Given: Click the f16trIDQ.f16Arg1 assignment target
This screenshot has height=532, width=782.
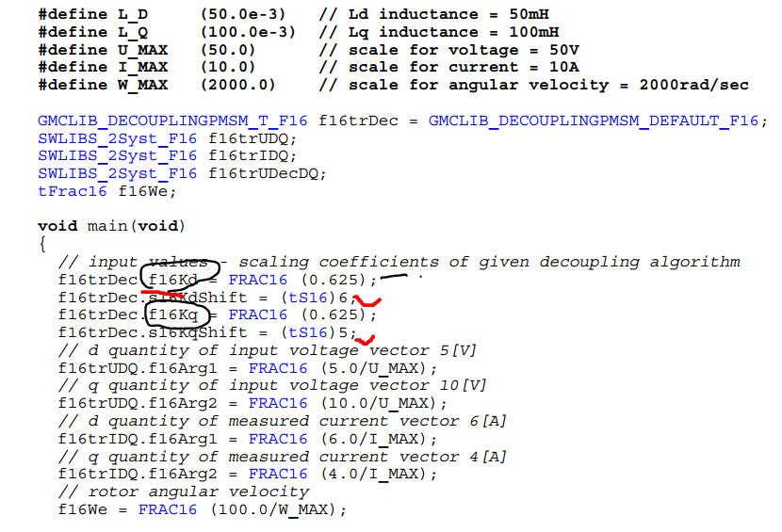Looking at the screenshot, I should pos(138,440).
